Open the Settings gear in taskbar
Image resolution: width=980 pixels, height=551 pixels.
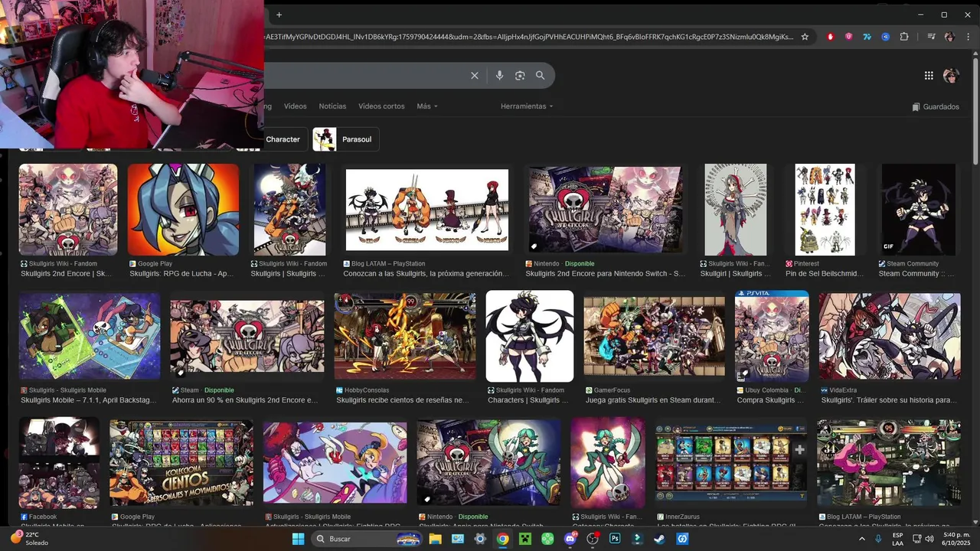(480, 539)
